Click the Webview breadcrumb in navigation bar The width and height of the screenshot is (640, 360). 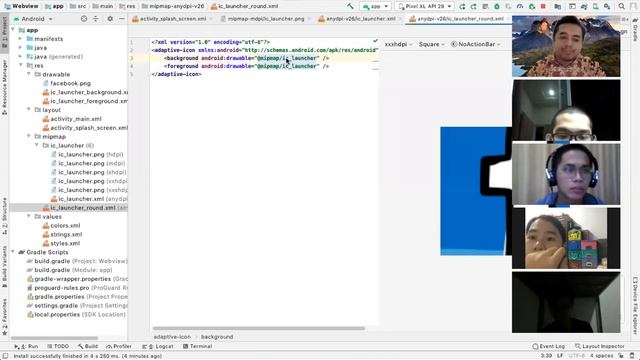[x=21, y=6]
